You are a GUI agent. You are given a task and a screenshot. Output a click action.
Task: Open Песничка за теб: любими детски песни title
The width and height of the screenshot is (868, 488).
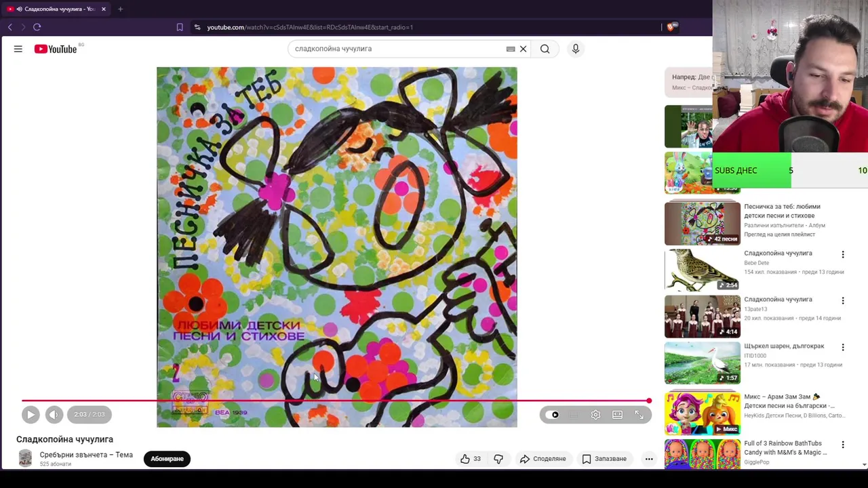click(782, 211)
